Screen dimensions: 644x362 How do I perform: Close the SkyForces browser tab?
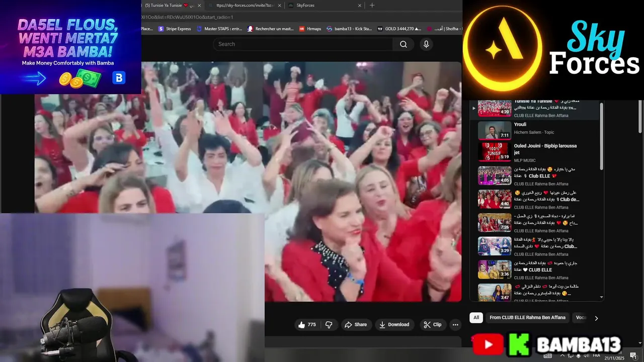pyautogui.click(x=360, y=6)
